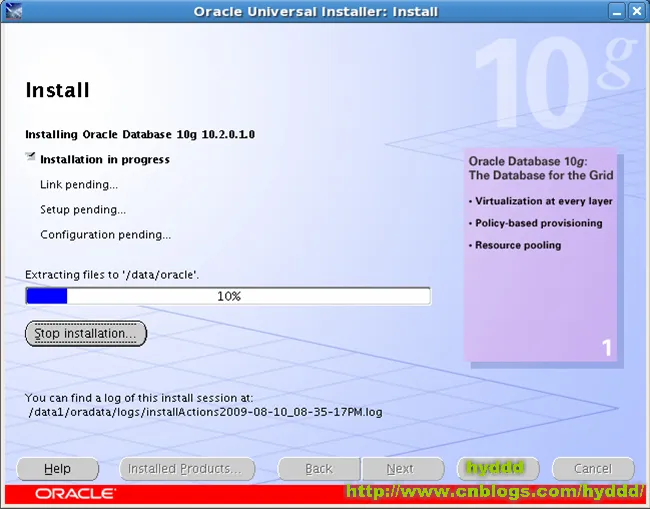Click the 10% extraction progress bar

[228, 296]
